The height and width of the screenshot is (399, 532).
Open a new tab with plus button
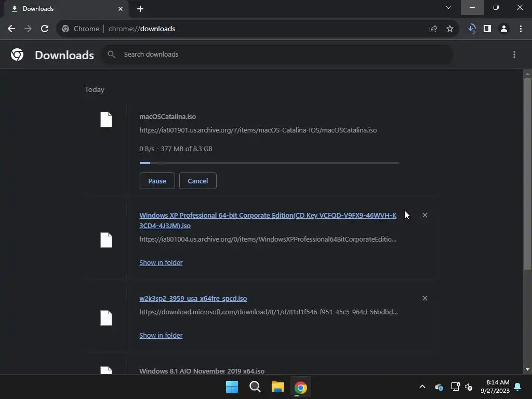point(140,9)
